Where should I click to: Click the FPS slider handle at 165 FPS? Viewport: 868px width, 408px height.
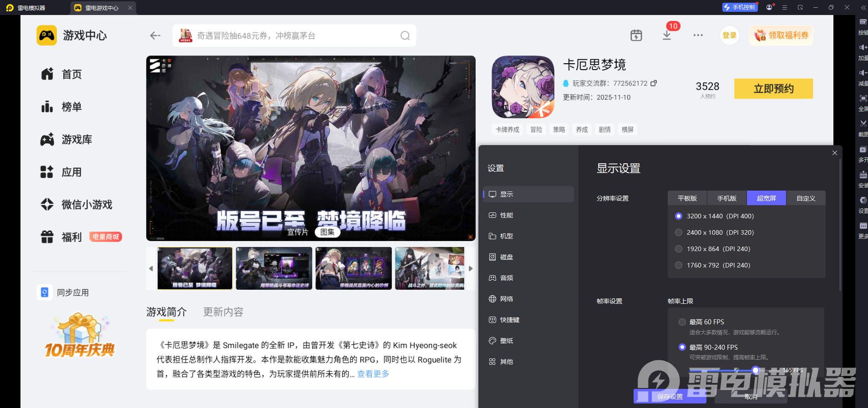(x=756, y=370)
